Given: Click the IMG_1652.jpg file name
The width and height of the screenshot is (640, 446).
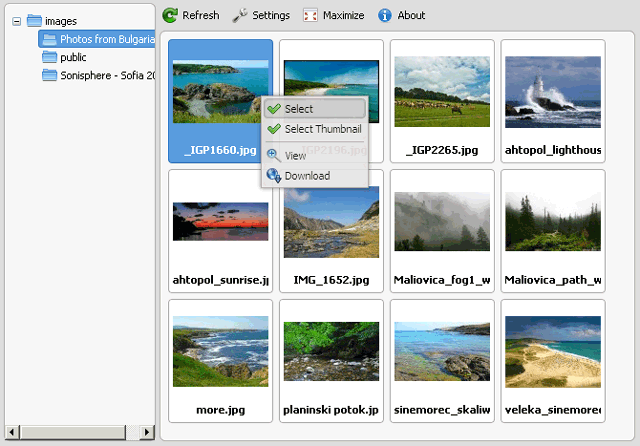Looking at the screenshot, I should 331,280.
